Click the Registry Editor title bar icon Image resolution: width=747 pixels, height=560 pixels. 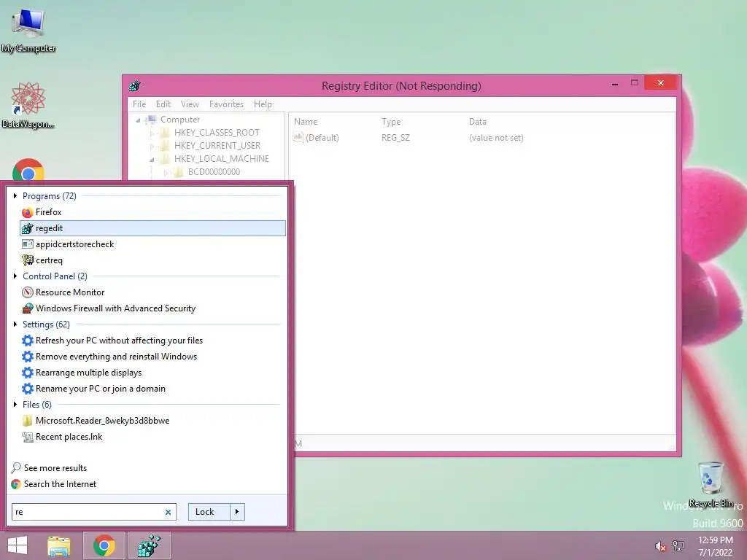(135, 86)
